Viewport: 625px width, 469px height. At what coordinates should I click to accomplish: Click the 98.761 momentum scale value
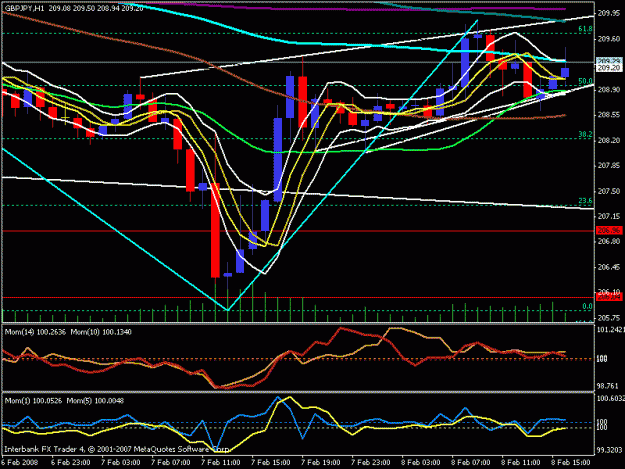point(608,386)
